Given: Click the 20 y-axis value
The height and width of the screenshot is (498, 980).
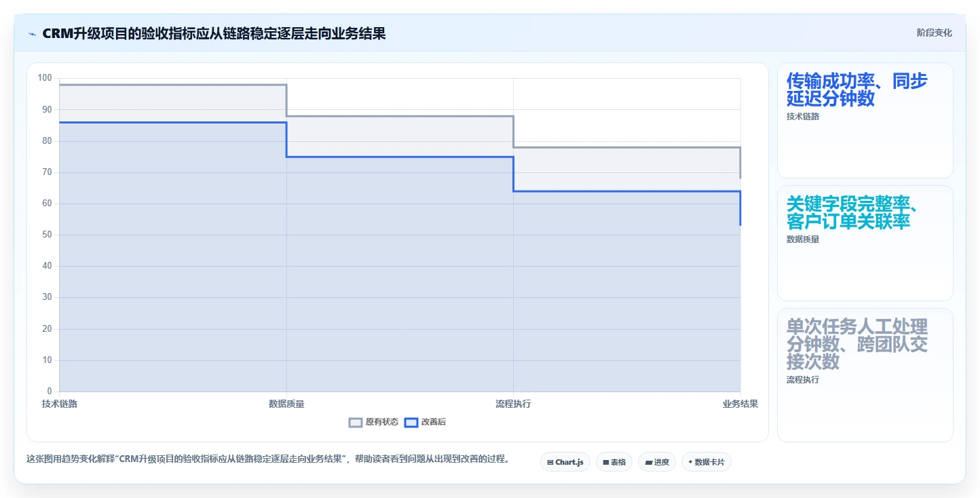Looking at the screenshot, I should pyautogui.click(x=47, y=329).
